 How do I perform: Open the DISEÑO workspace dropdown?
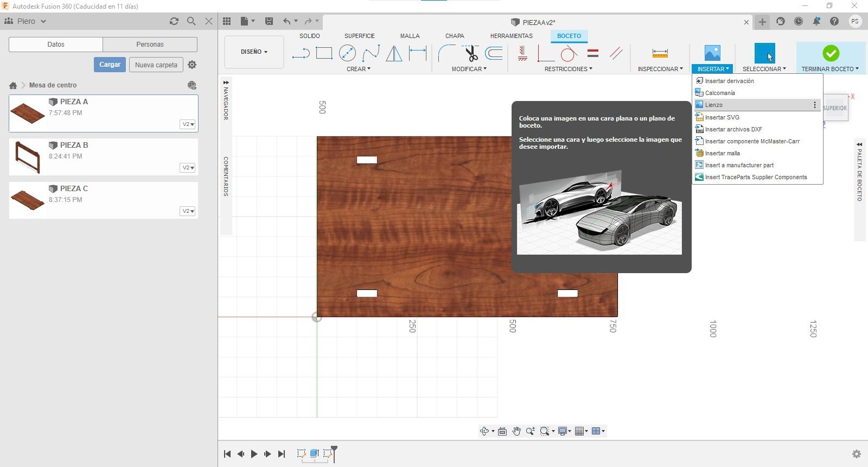(x=254, y=52)
